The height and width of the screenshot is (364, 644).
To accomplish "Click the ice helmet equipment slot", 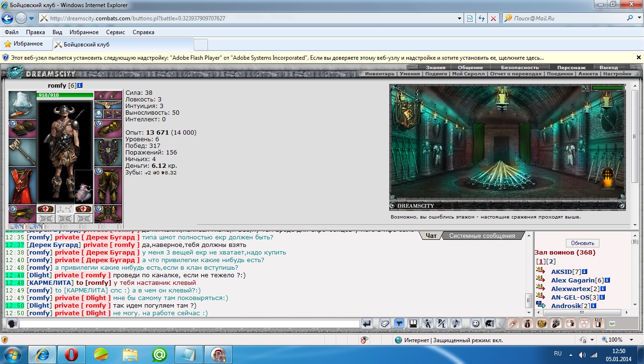I will [22, 105].
